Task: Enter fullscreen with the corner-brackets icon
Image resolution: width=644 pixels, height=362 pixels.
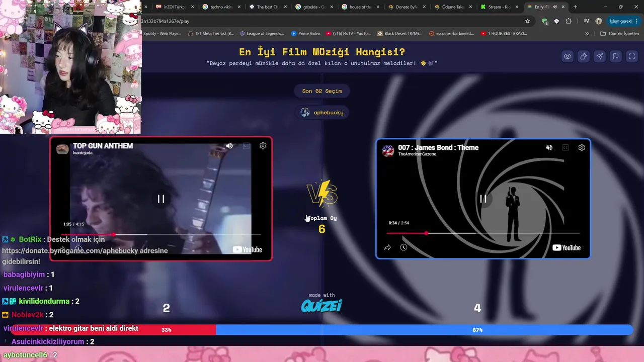Action: tap(632, 56)
